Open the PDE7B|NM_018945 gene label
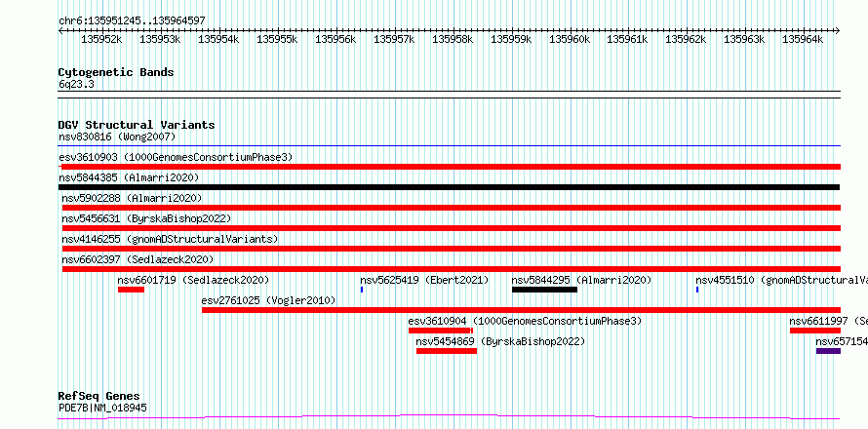The height and width of the screenshot is (429, 868). [103, 409]
